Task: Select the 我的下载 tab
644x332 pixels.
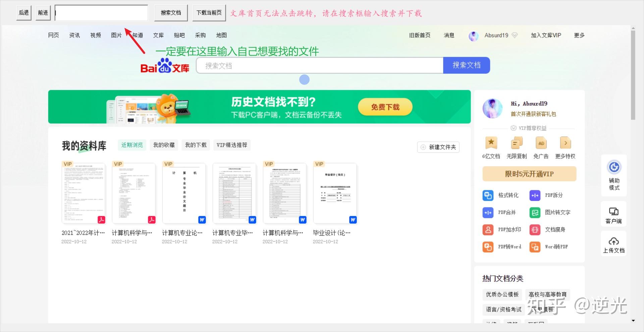Action: click(196, 145)
